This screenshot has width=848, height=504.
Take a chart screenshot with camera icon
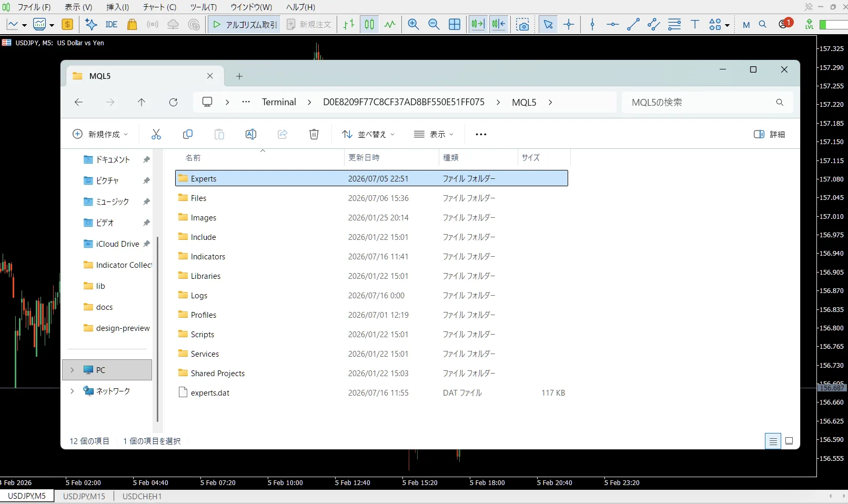[522, 24]
